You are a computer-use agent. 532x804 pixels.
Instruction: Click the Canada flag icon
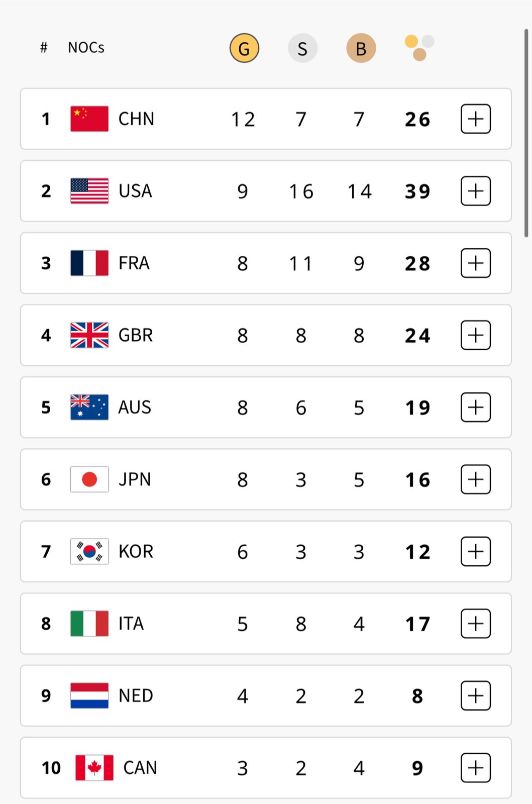(94, 768)
